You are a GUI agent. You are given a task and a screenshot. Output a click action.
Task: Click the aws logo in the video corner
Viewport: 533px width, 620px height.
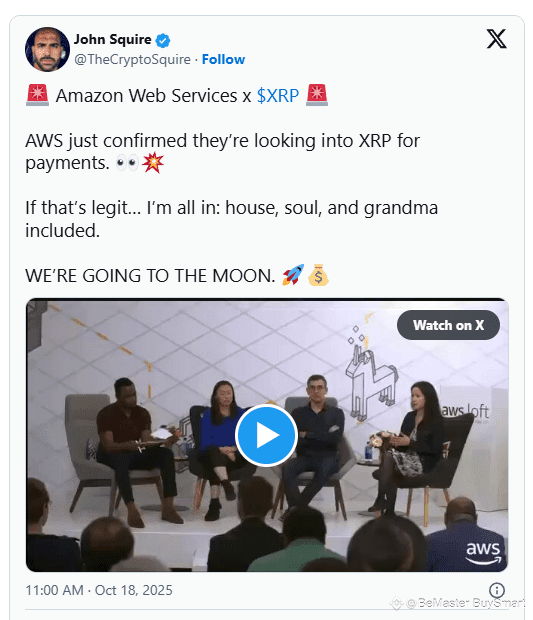pyautogui.click(x=483, y=552)
